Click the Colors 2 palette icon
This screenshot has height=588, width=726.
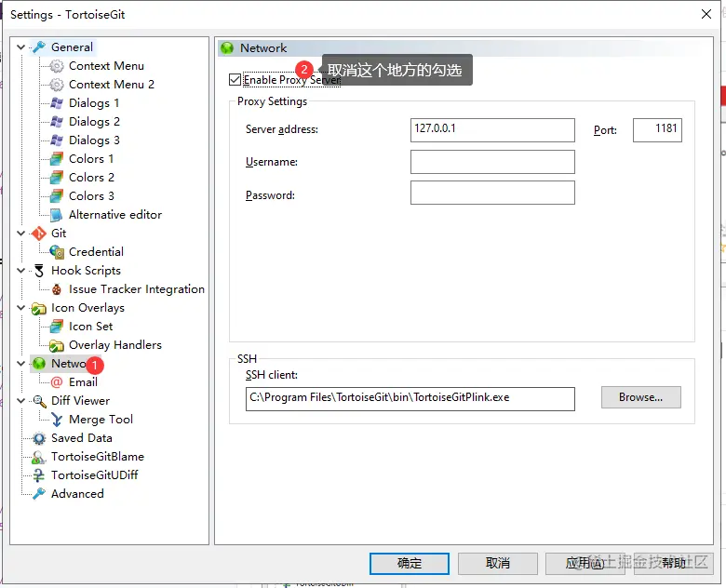57,178
